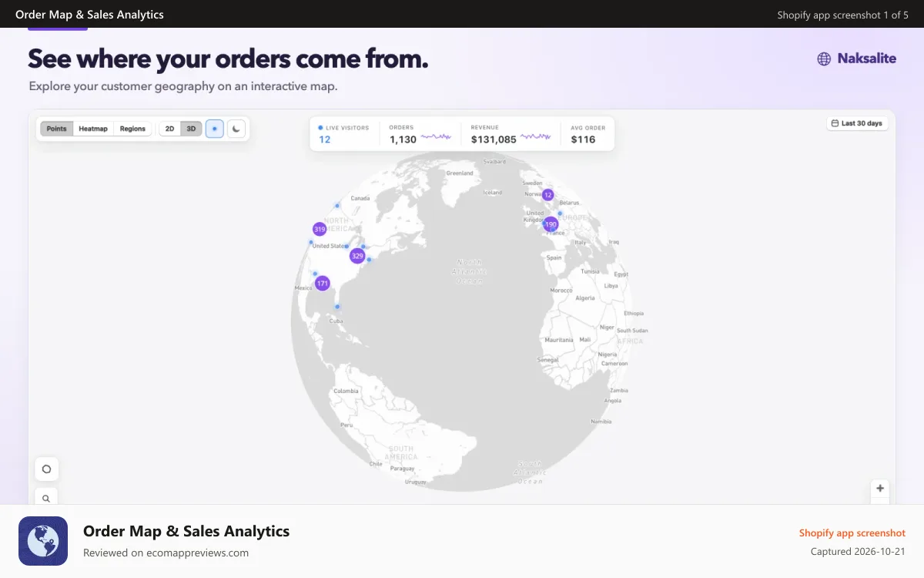
Task: Click 'Captured 2026-10-21' text
Action: tap(858, 552)
